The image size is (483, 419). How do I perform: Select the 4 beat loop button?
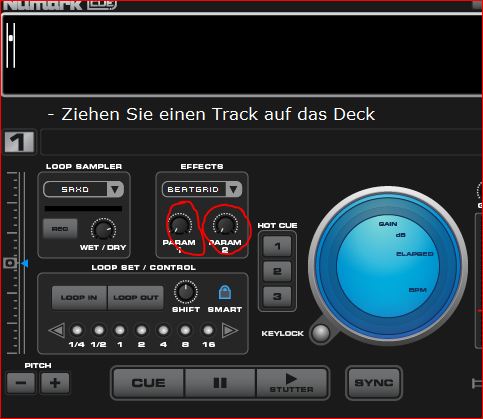click(163, 330)
